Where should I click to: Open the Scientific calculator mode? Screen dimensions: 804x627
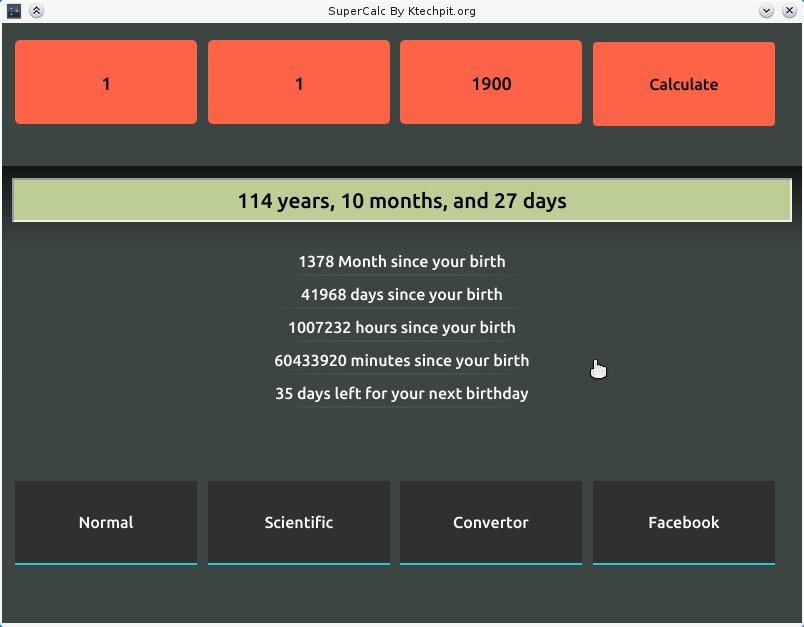coord(299,522)
